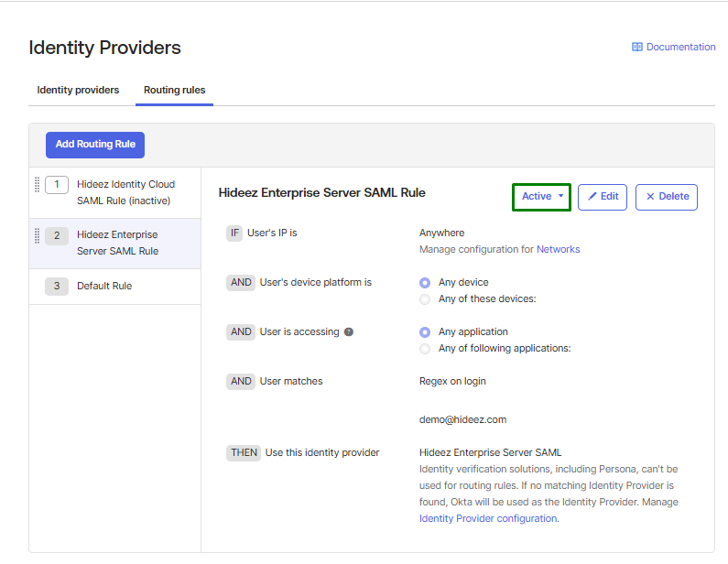Select the Default Rule item

click(103, 286)
